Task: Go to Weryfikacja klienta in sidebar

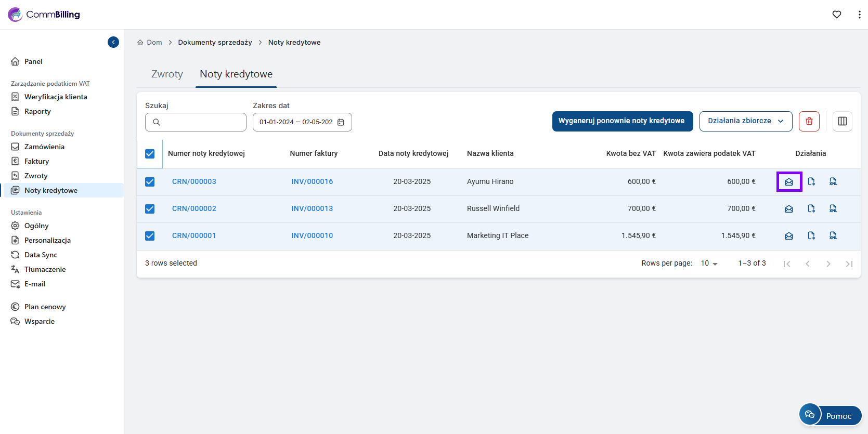Action: (56, 97)
